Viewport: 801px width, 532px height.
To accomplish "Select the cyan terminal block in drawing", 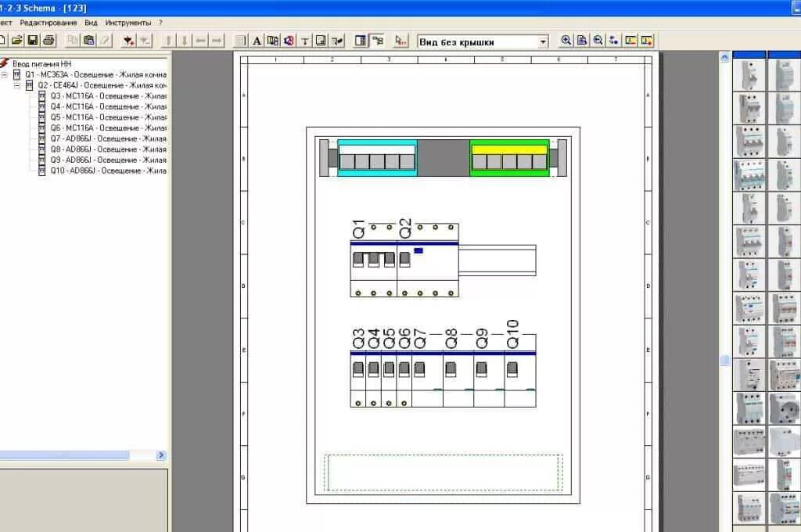I will pos(377,158).
